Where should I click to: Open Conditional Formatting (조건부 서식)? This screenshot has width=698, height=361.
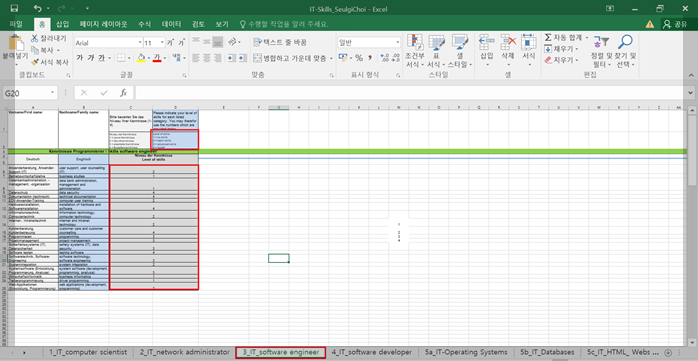click(415, 51)
